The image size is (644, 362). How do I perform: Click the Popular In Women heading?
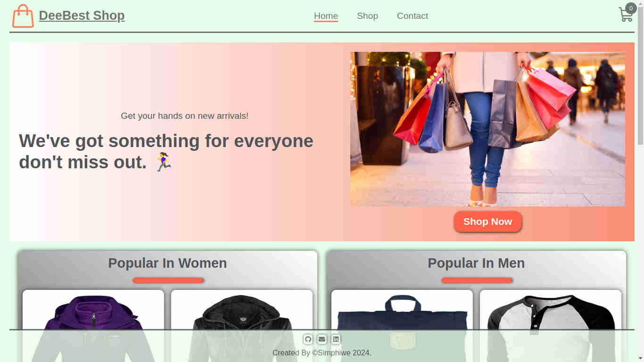tap(167, 263)
